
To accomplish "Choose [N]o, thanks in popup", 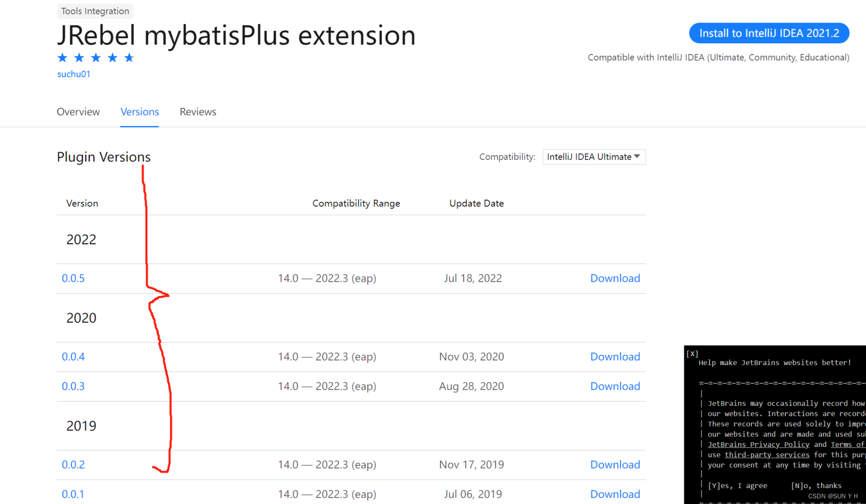I will click(x=816, y=485).
